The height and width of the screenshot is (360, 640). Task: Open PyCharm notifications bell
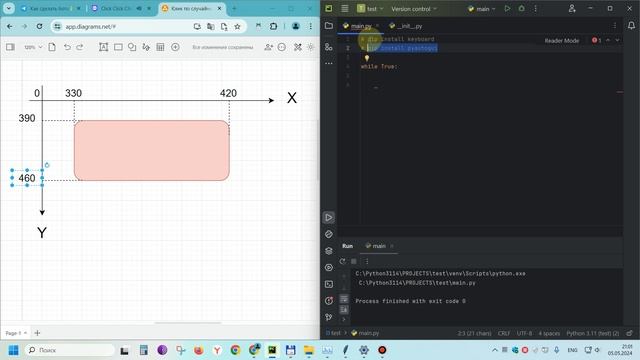point(631,26)
